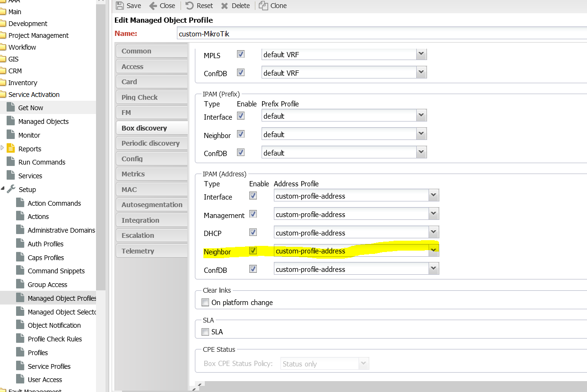The height and width of the screenshot is (392, 587).
Task: Open the Management Address Profile dropdown
Action: point(434,214)
